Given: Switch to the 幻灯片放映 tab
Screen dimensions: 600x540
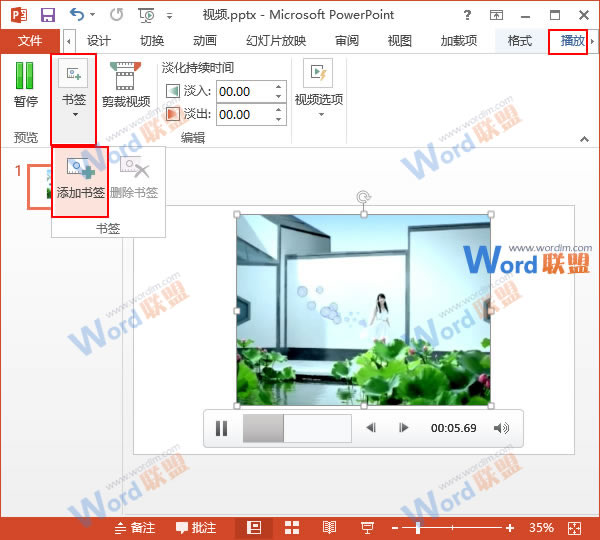Looking at the screenshot, I should click(276, 41).
